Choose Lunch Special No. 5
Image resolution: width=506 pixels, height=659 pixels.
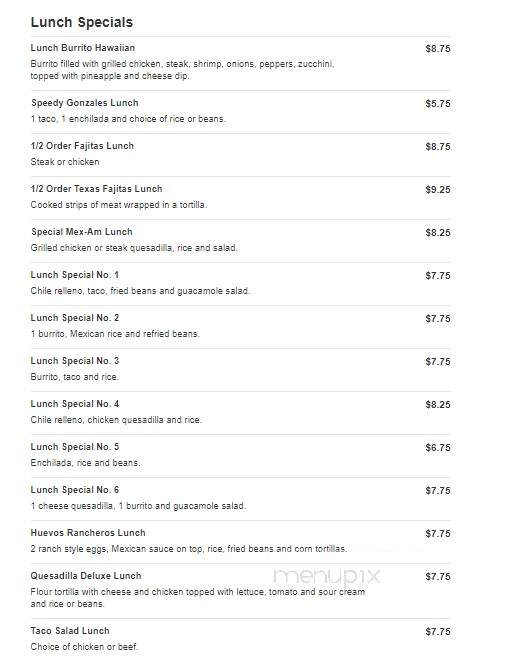coord(74,447)
